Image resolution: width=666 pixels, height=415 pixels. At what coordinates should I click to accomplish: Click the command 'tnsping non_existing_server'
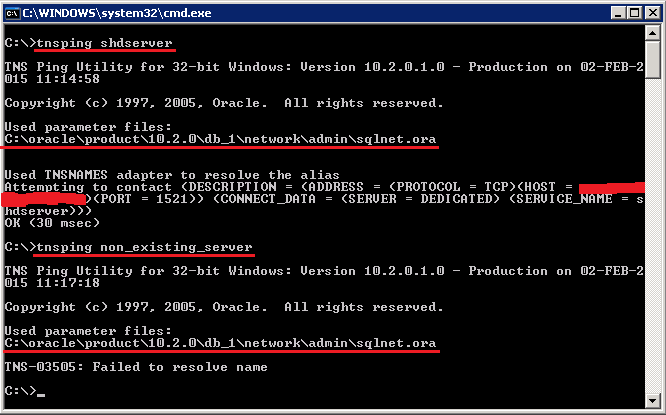144,247
